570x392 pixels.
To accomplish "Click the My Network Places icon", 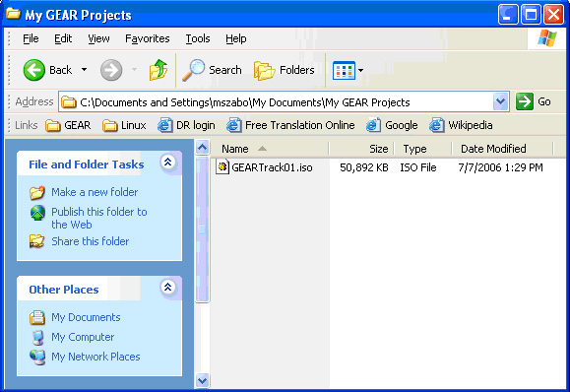I will [x=37, y=358].
